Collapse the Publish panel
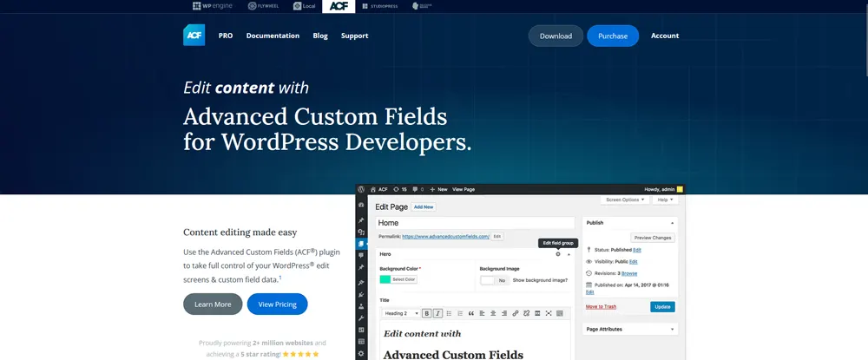Viewport: 868px width, 360px height. pyautogui.click(x=673, y=223)
